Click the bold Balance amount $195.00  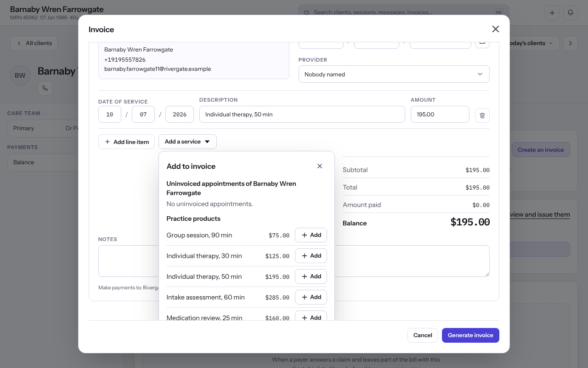coord(470,223)
